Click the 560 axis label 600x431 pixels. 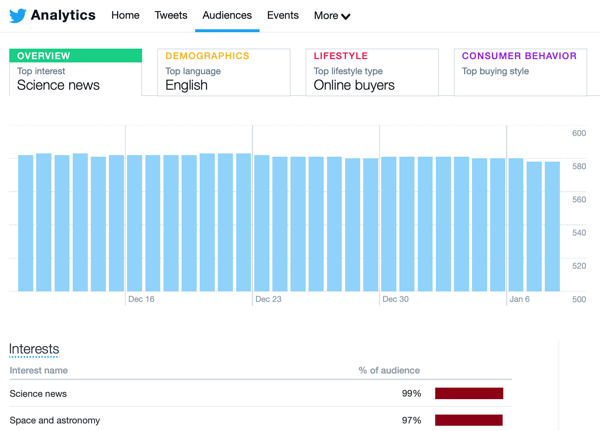coord(579,199)
